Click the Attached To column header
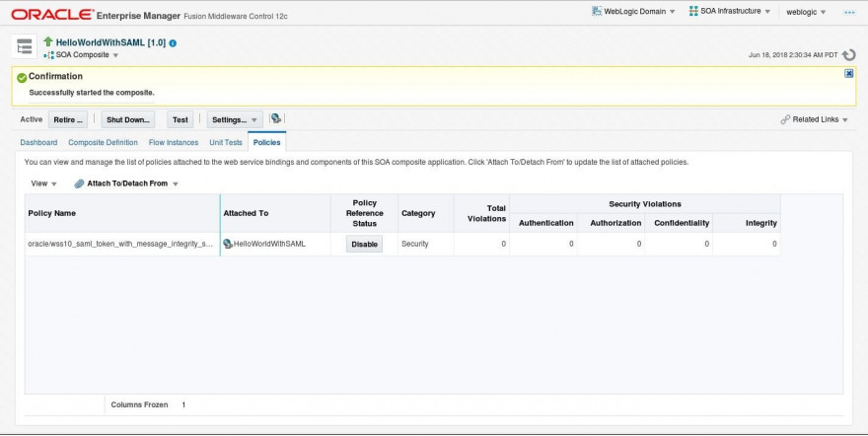Viewport: 868px width, 436px height. point(275,213)
